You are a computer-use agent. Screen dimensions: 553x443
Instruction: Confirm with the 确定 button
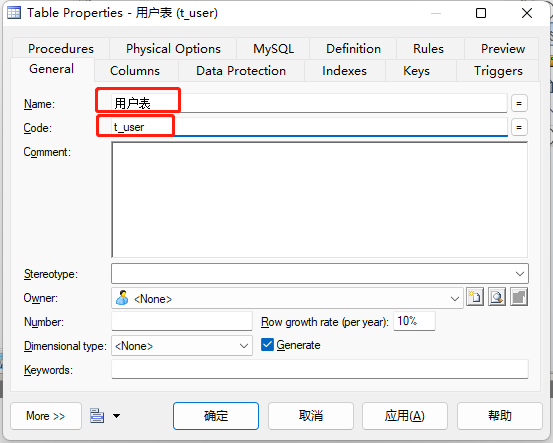(216, 416)
